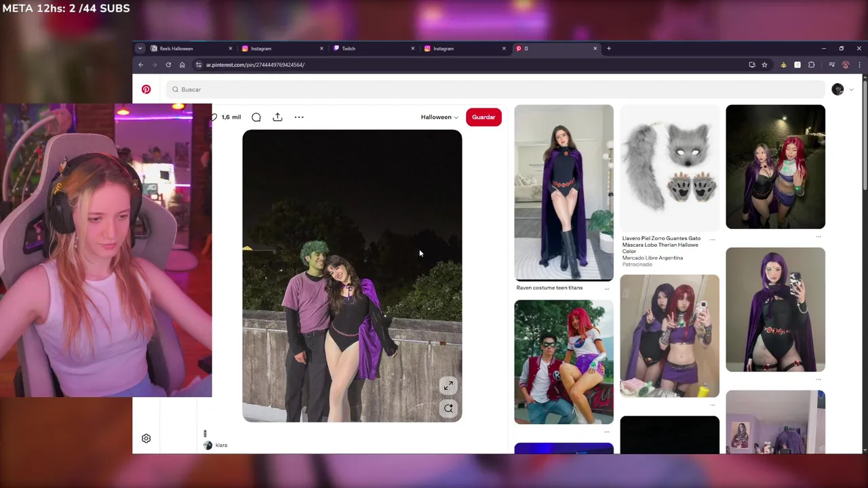Image resolution: width=868 pixels, height=488 pixels.
Task: Open the Pinterest profile avatar
Action: (x=837, y=89)
